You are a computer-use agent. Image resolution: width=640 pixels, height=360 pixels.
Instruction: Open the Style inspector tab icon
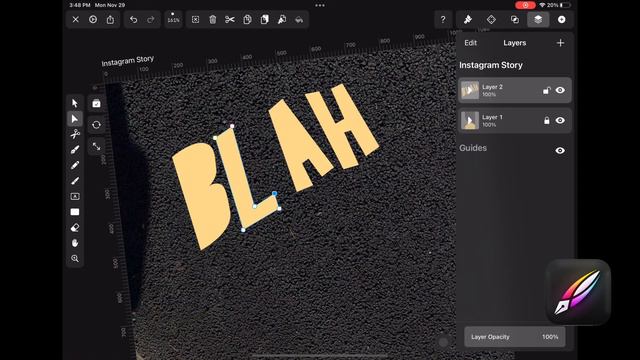tap(468, 19)
